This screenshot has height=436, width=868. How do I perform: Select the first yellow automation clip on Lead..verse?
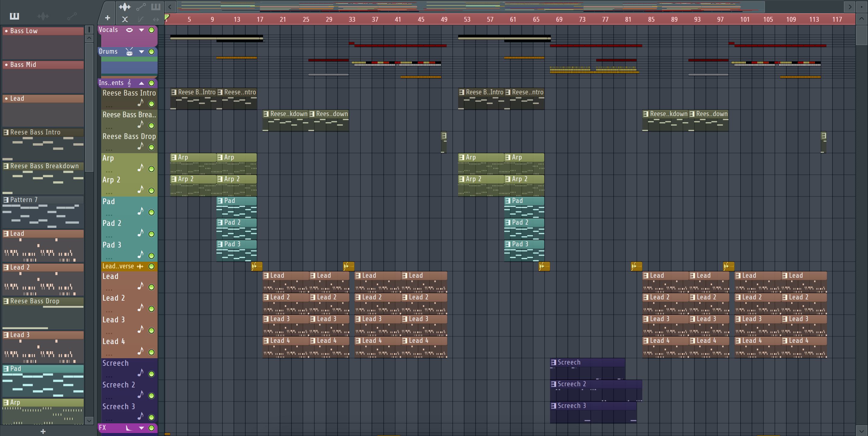point(256,266)
